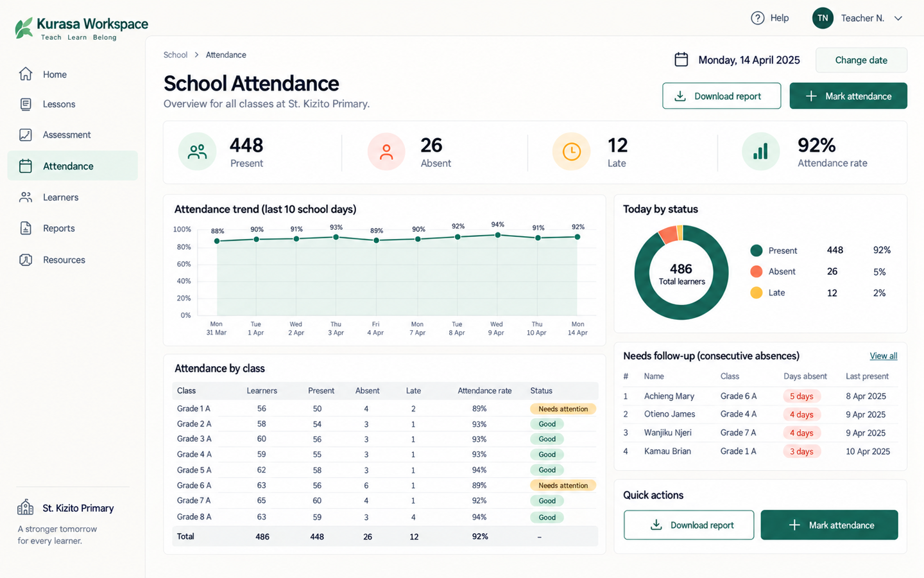Viewport: 924px width, 578px height.
Task: Click the download icon in Quick actions
Action: 656,525
